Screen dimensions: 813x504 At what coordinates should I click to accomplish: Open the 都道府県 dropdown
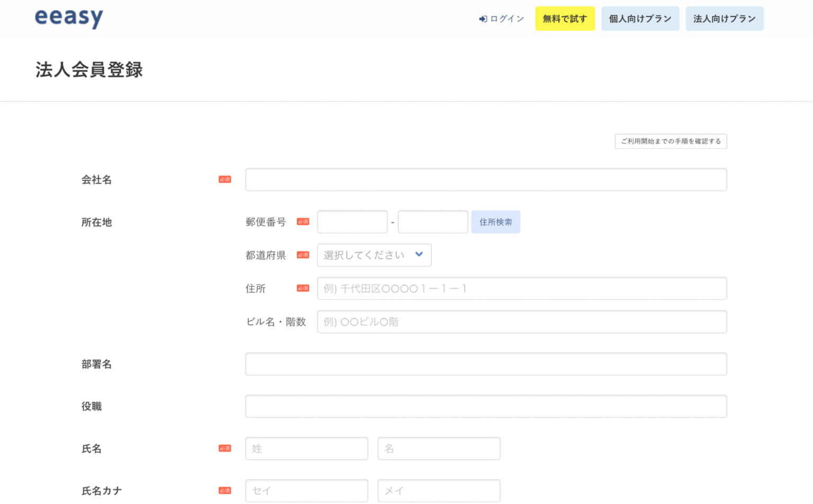click(374, 255)
